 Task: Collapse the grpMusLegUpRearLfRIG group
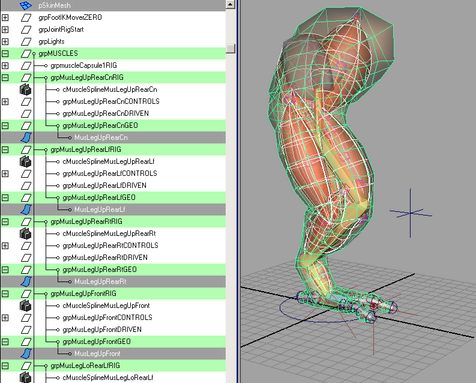pos(5,149)
